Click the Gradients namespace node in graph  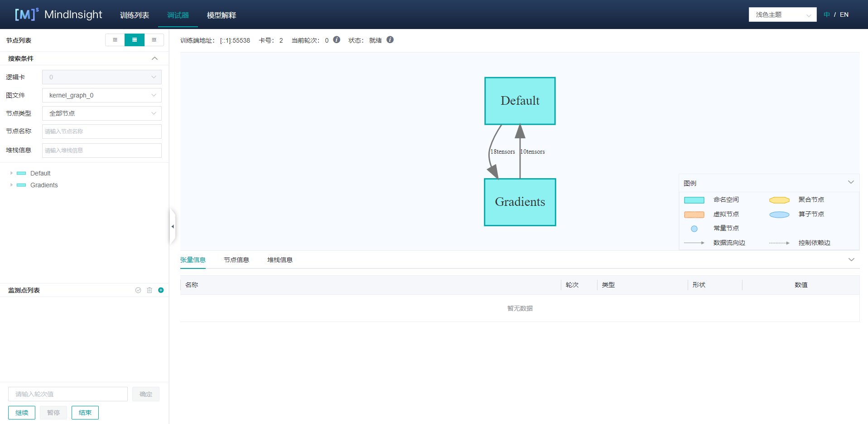pyautogui.click(x=520, y=202)
